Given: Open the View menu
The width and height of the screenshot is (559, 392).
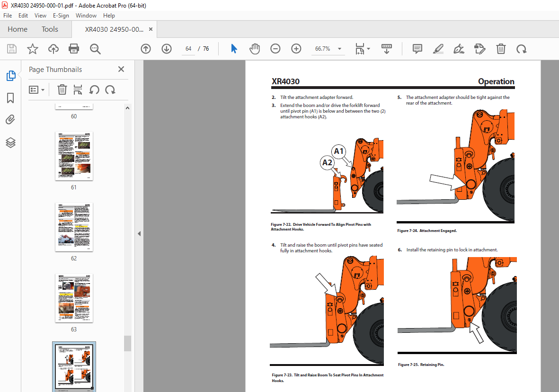Looking at the screenshot, I should [x=40, y=15].
